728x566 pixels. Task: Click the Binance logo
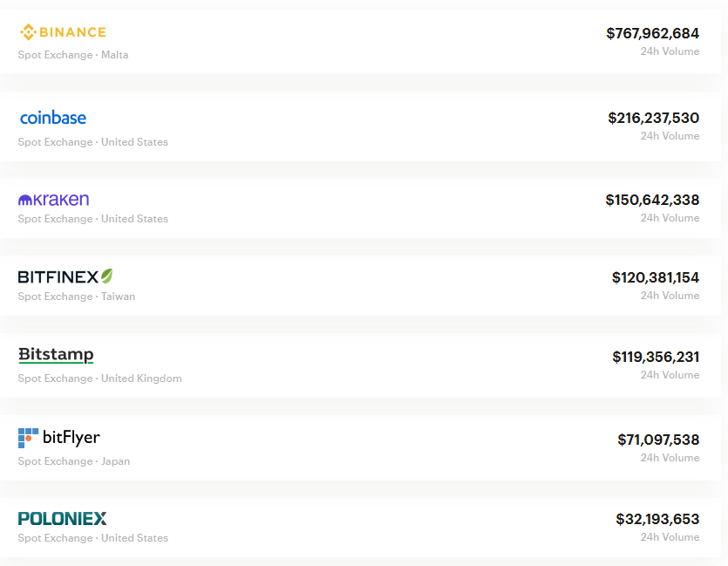[63, 32]
